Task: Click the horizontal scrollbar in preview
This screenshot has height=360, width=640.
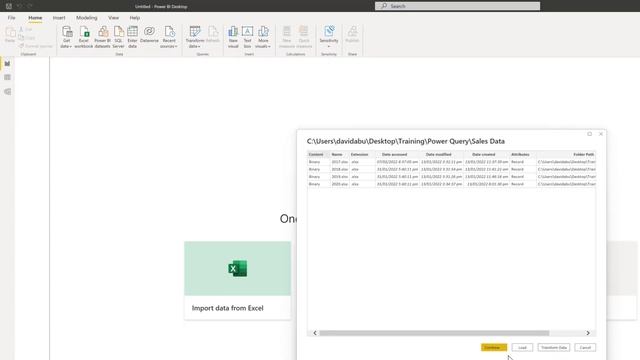Action: (434, 333)
